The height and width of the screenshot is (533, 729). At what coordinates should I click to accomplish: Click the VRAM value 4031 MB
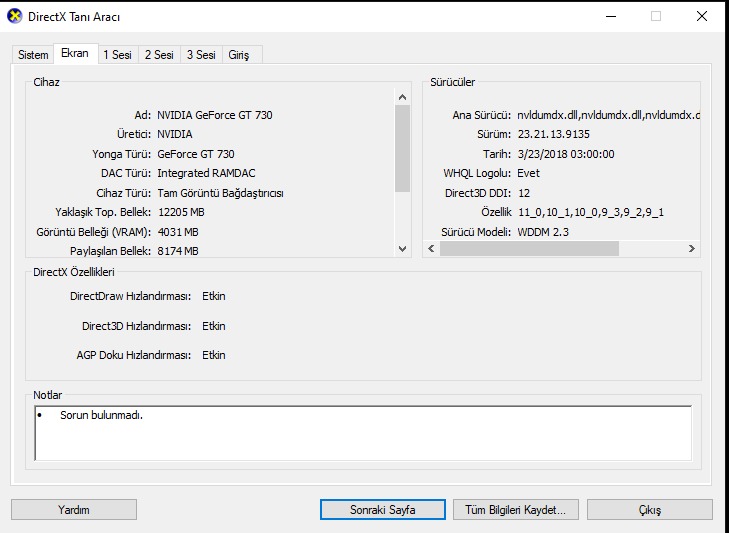tap(178, 232)
